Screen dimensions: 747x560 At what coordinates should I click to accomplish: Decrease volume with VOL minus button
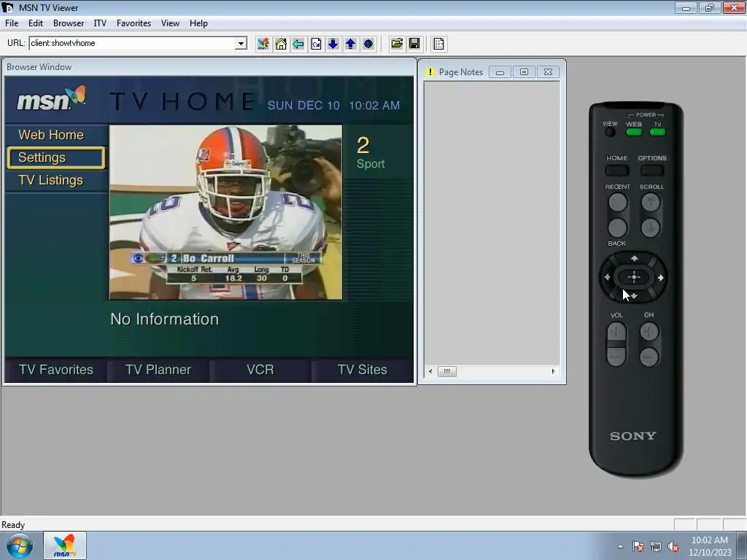(616, 356)
